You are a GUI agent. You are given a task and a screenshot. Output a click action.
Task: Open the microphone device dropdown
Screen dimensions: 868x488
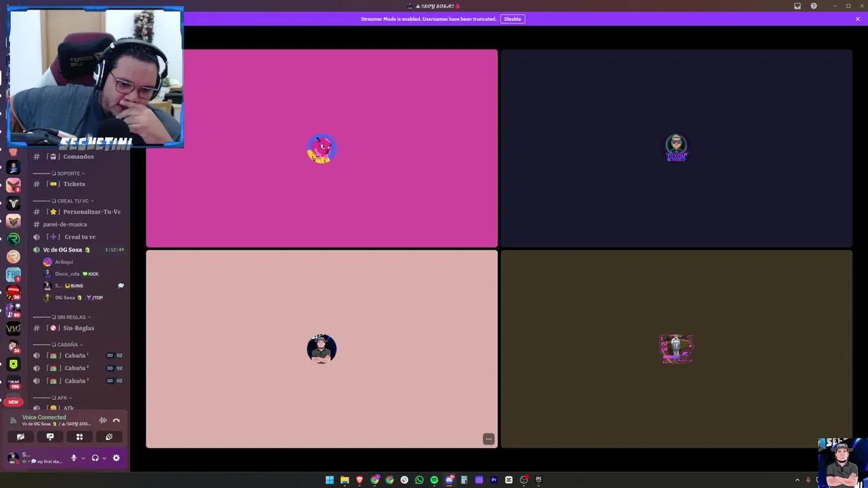83,458
